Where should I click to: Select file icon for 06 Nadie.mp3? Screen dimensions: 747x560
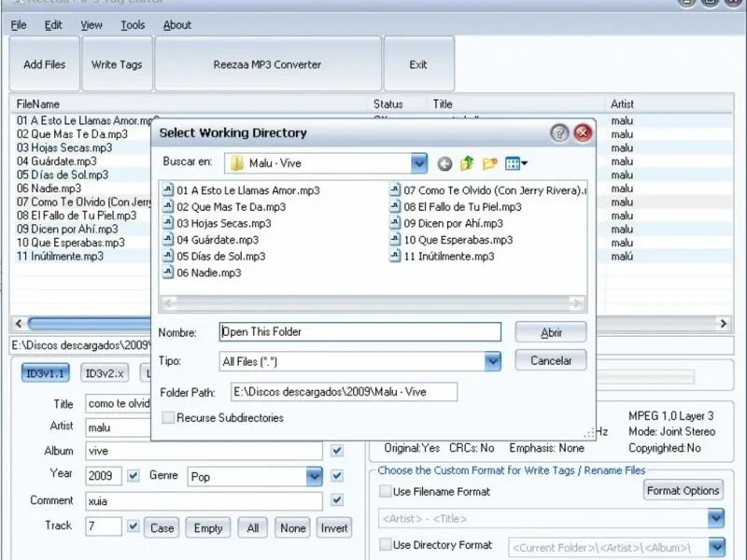168,273
